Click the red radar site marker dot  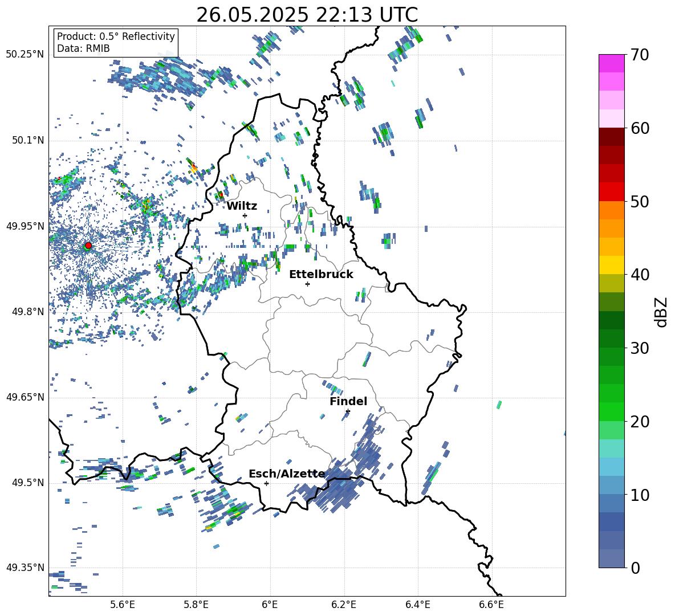(88, 245)
